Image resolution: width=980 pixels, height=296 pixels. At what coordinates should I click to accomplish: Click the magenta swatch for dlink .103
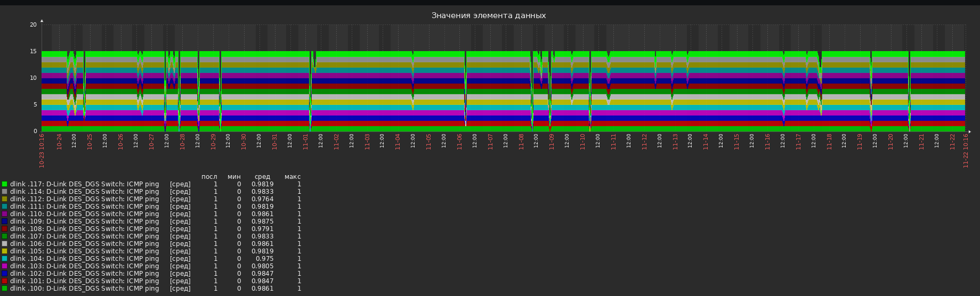tap(4, 266)
